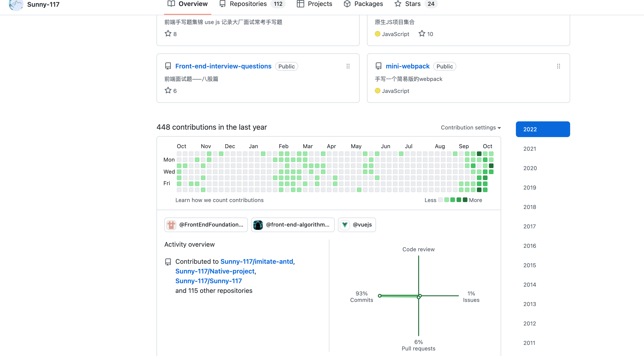This screenshot has width=644, height=356.
Task: Click the grip icon on Front-end-interview-questions card
Action: point(348,66)
